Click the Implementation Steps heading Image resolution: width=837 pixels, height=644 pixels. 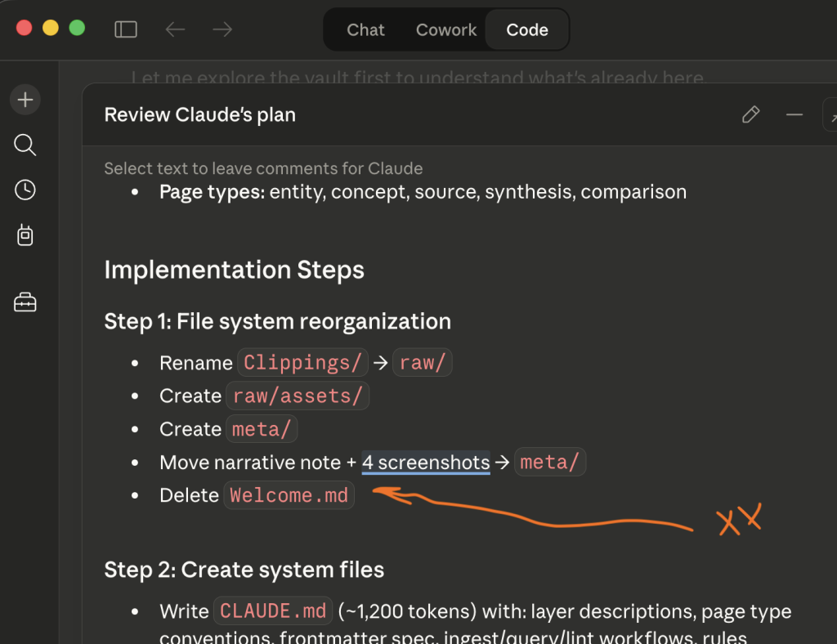click(x=234, y=270)
